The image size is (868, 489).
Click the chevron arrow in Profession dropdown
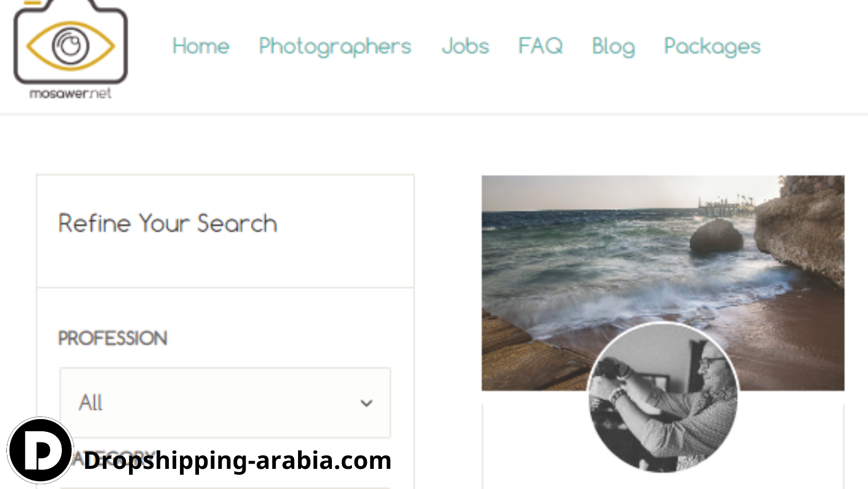coord(366,403)
